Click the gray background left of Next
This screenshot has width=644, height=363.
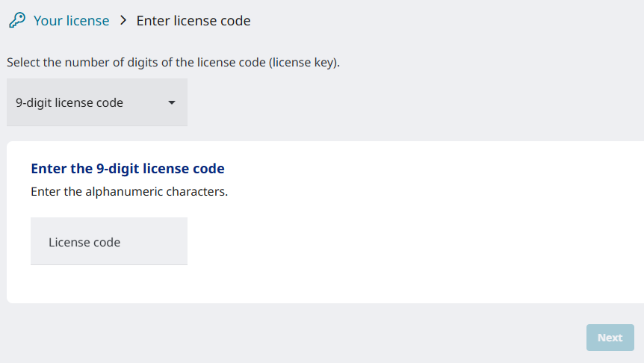pyautogui.click(x=374, y=338)
